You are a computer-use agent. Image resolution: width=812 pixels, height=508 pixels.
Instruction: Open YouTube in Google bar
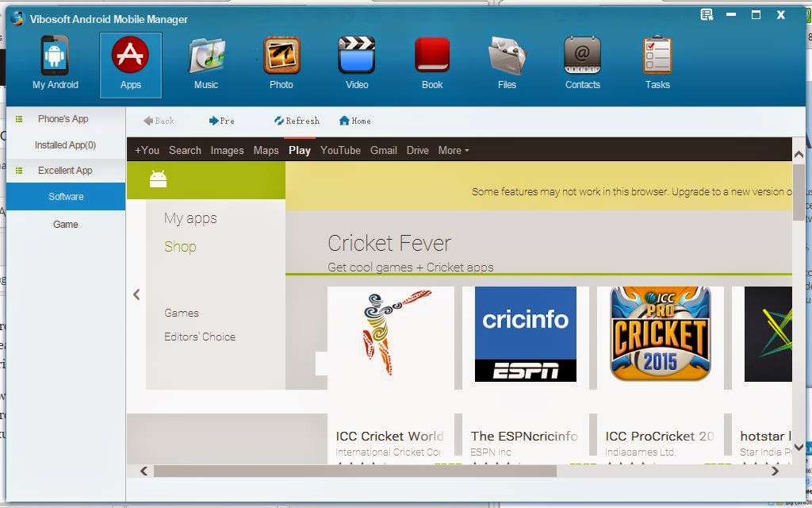[340, 150]
